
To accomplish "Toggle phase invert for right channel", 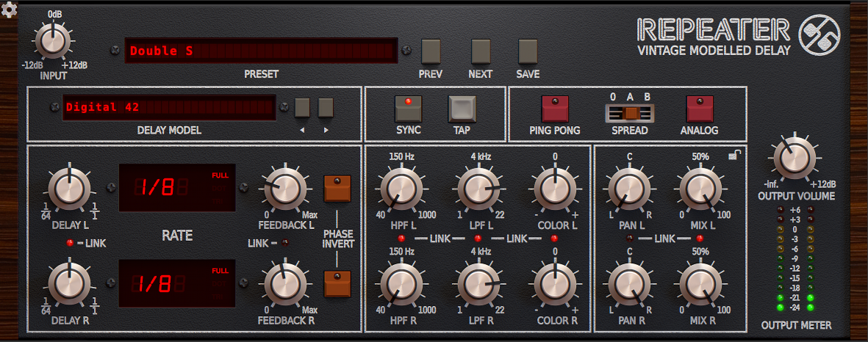I will (x=337, y=283).
